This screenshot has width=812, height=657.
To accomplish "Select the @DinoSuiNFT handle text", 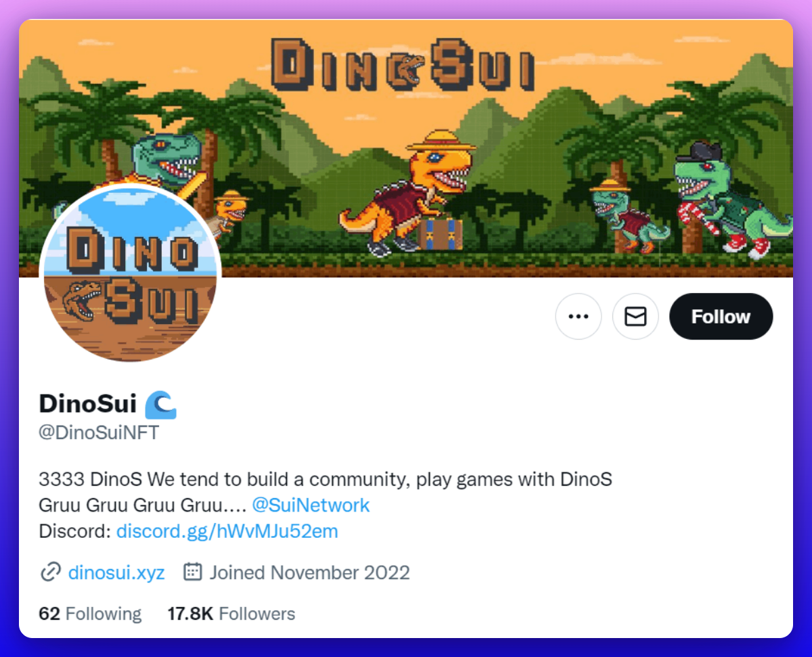I will click(99, 432).
